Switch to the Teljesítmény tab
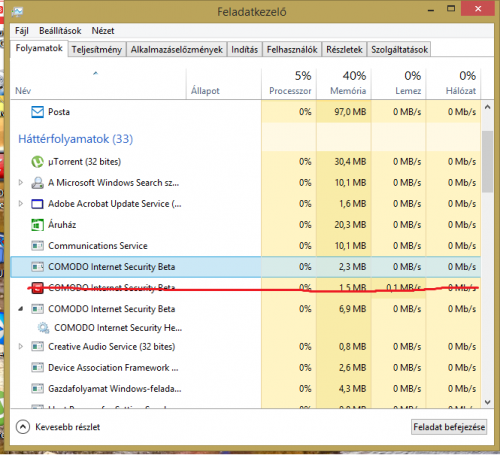The width and height of the screenshot is (500, 455). (x=97, y=50)
